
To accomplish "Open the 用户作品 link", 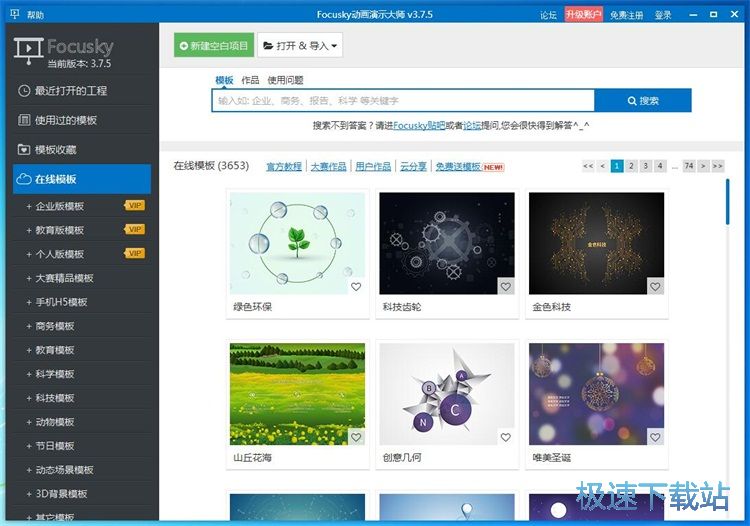I will point(373,166).
